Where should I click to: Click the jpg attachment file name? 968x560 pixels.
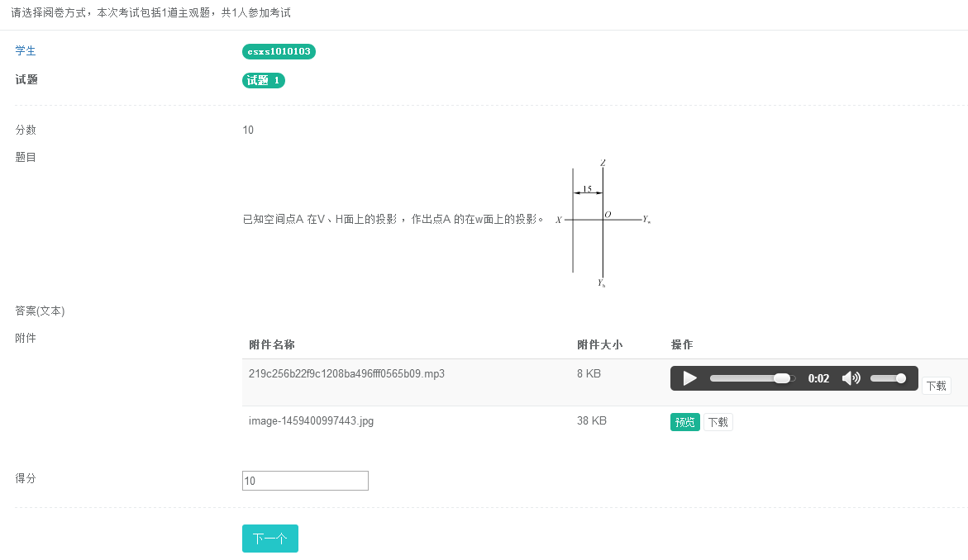(x=311, y=421)
